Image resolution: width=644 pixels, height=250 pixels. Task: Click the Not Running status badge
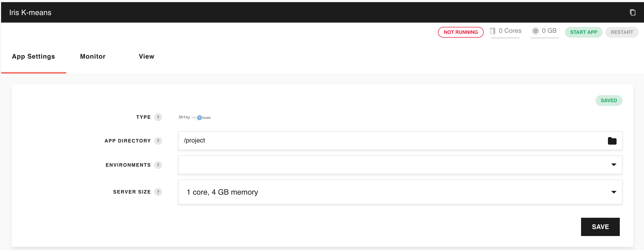tap(461, 32)
